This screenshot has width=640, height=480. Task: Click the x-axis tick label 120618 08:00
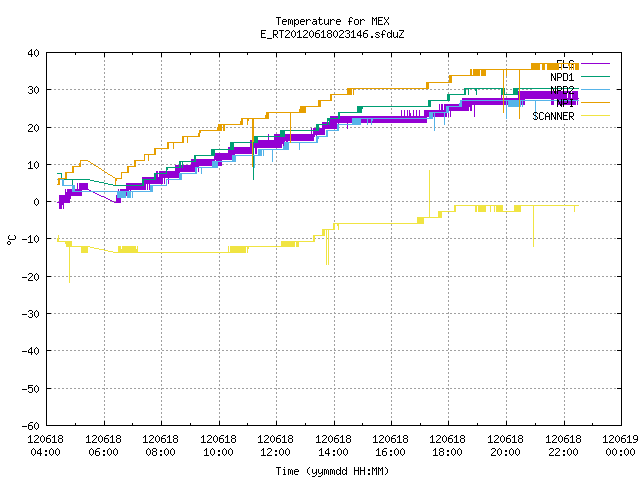tap(160, 446)
